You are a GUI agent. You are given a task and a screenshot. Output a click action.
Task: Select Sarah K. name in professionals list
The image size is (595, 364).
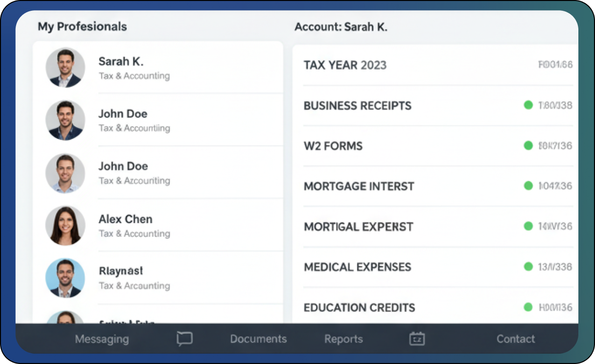point(121,62)
